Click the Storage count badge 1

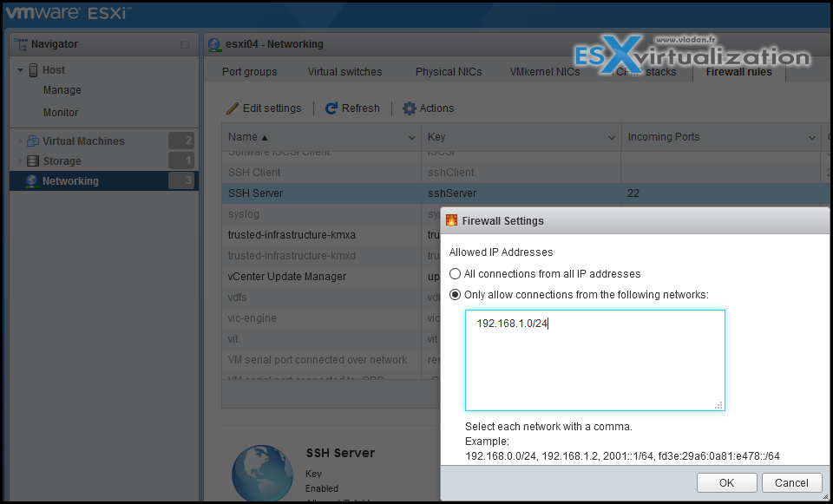(181, 160)
